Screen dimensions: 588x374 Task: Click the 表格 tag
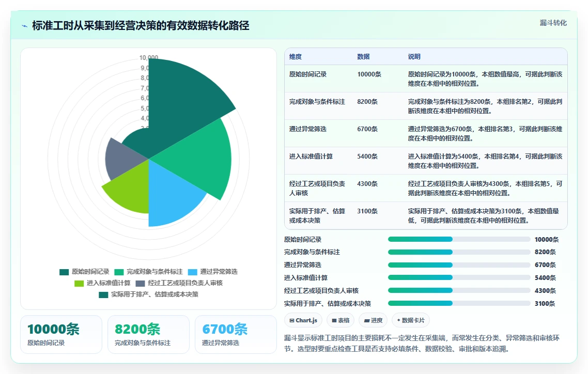tap(341, 320)
